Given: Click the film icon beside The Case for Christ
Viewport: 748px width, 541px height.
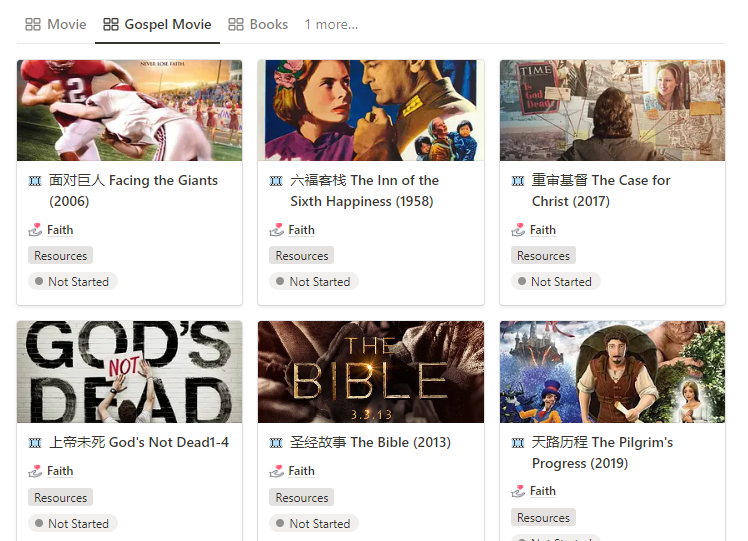Looking at the screenshot, I should [x=518, y=181].
